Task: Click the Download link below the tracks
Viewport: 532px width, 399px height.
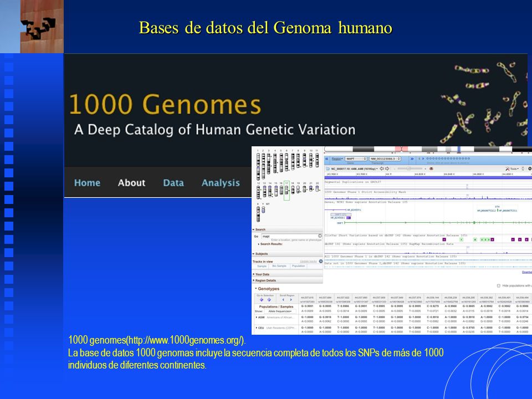Action: 526,272
